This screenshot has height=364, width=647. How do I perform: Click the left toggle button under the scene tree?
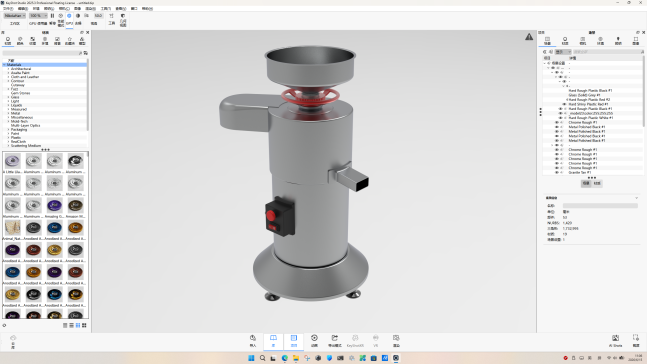click(x=586, y=183)
